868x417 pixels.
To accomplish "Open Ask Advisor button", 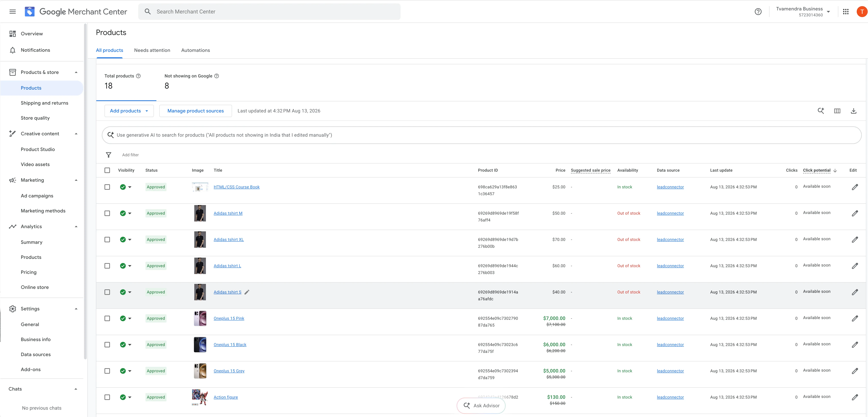I will (481, 406).
